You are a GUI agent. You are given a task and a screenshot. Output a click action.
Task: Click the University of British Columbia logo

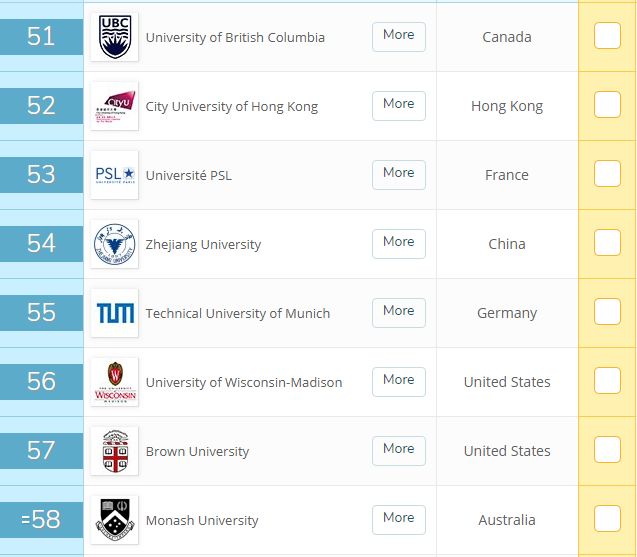coord(114,37)
